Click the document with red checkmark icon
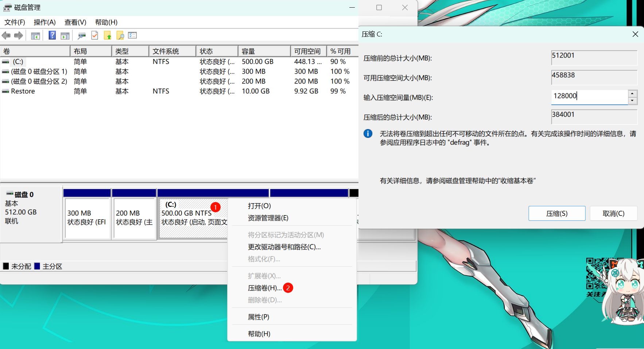This screenshot has height=349, width=644. click(94, 35)
